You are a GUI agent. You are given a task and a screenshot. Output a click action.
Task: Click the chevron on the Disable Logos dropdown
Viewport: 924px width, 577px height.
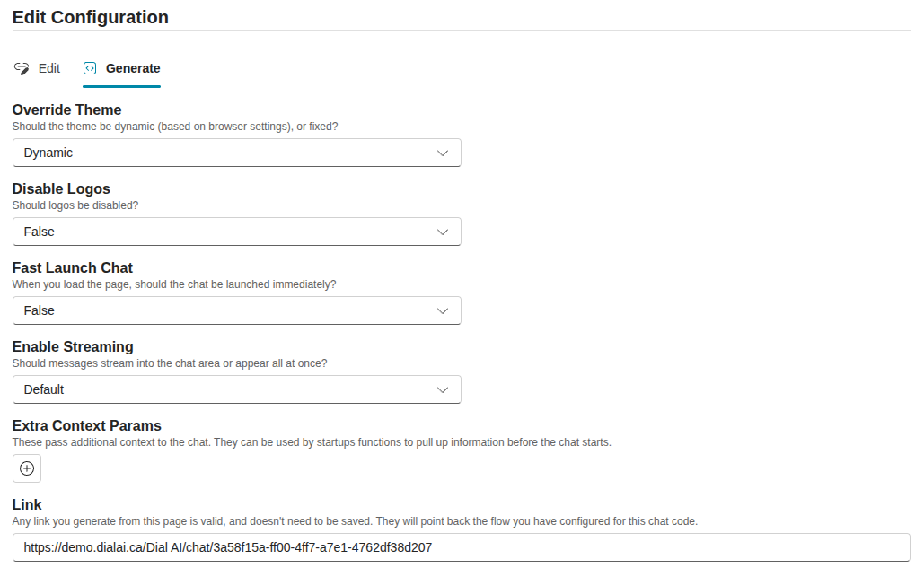point(442,232)
